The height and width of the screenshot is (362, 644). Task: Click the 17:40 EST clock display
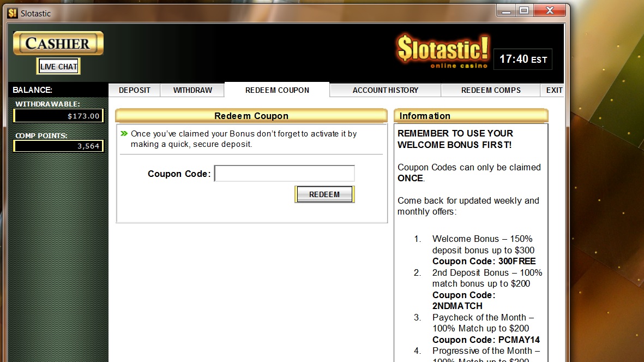[x=523, y=59]
